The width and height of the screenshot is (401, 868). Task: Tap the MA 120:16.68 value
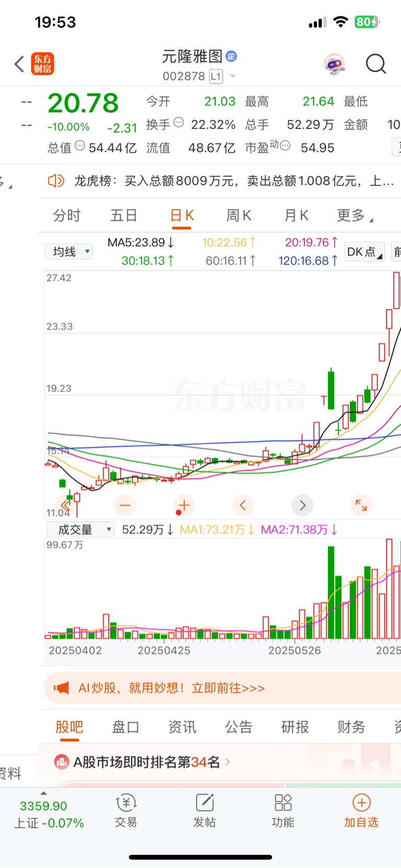tap(309, 261)
